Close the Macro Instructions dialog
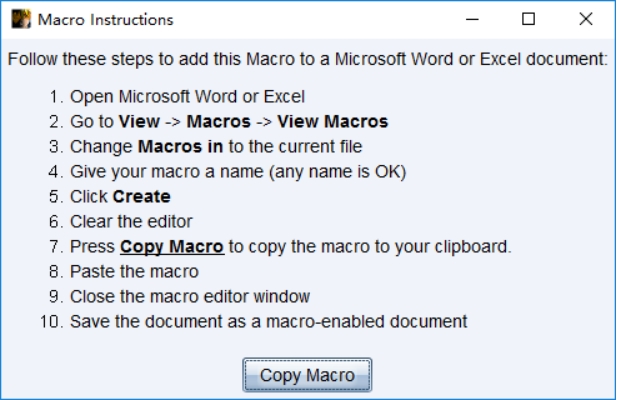617x400 pixels. (586, 19)
